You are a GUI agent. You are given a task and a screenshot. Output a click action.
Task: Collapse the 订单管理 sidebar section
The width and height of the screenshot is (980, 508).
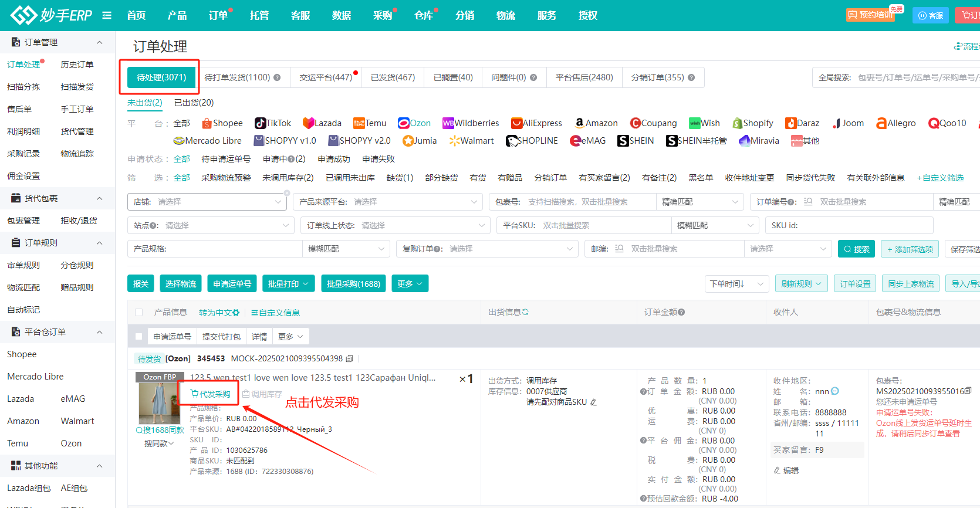[x=99, y=42]
